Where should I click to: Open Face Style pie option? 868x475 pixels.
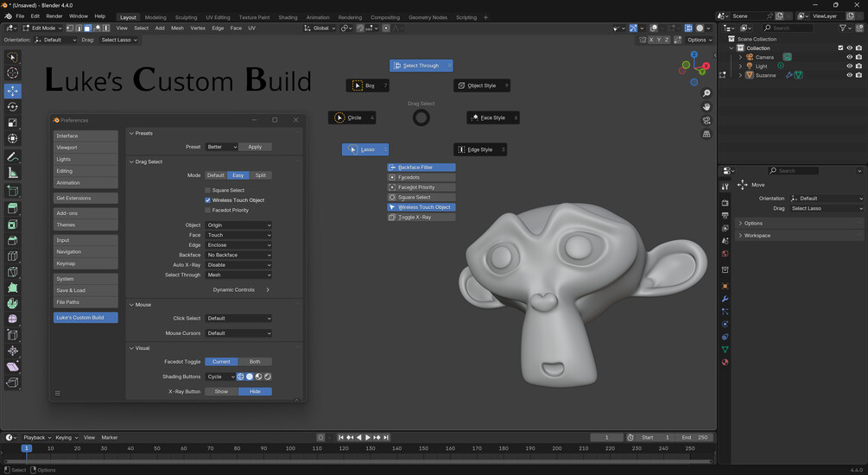pyautogui.click(x=493, y=117)
